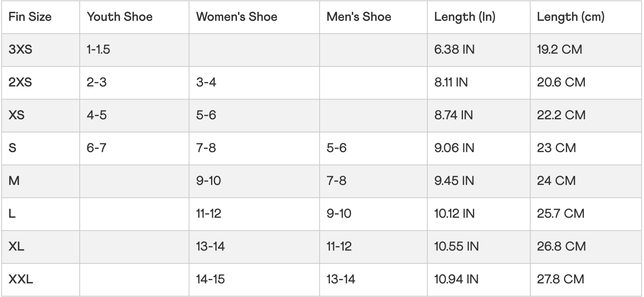Select the Men's Shoe header cell
The width and height of the screenshot is (644, 297).
click(x=359, y=17)
